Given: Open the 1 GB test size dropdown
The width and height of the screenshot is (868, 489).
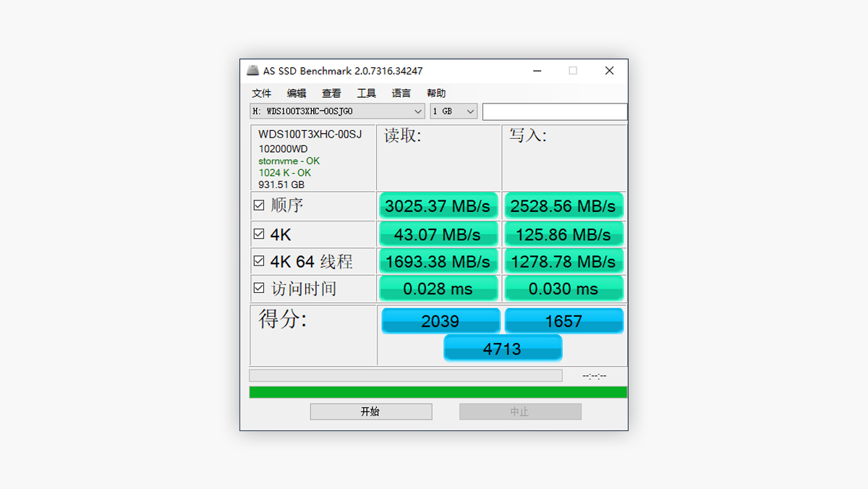Looking at the screenshot, I should click(454, 111).
